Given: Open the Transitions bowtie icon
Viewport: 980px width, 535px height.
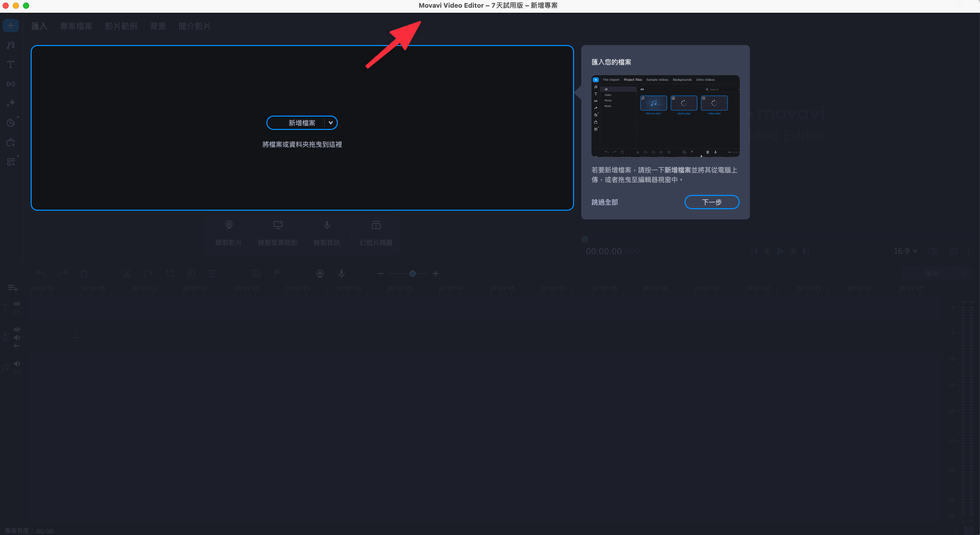Looking at the screenshot, I should [11, 84].
